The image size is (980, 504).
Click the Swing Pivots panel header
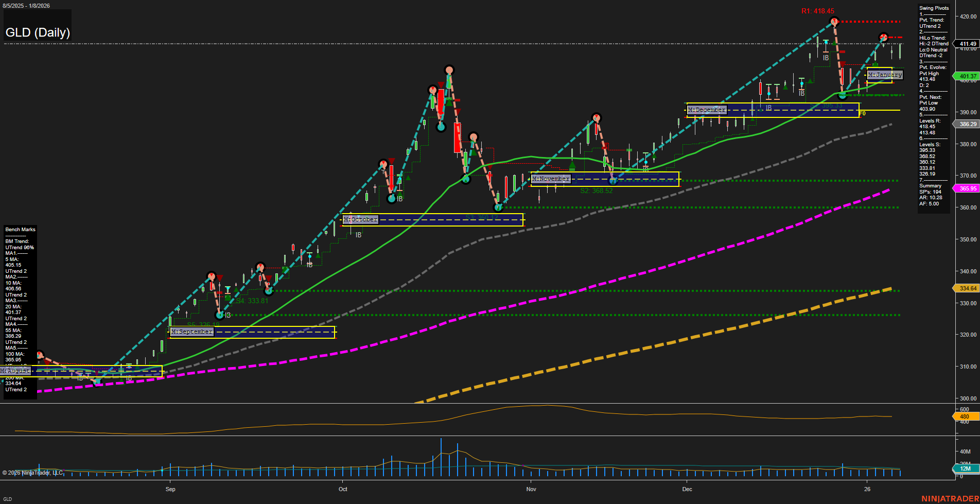pos(934,8)
